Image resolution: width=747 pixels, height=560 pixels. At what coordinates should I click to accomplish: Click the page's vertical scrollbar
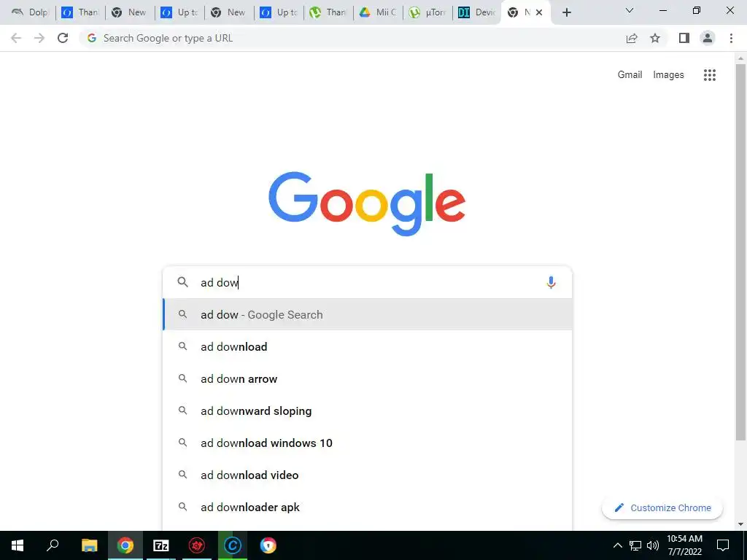point(740,252)
